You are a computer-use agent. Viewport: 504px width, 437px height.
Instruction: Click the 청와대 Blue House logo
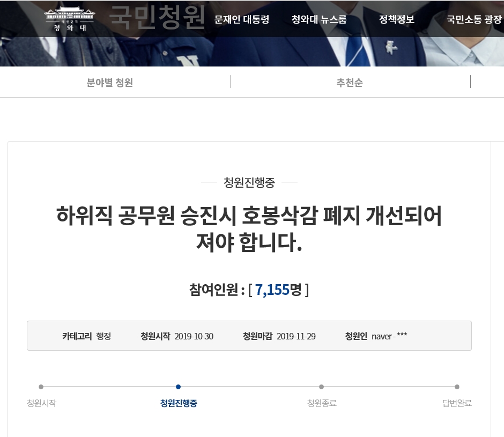tap(69, 19)
